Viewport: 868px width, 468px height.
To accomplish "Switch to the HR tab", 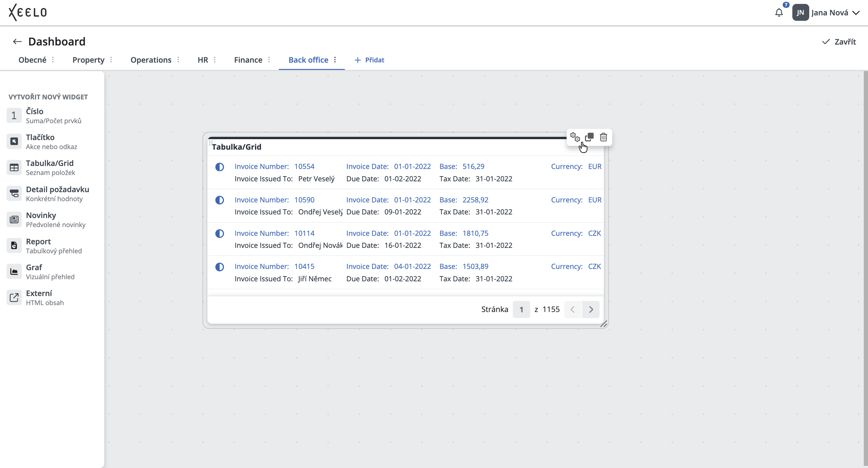I will pos(203,60).
